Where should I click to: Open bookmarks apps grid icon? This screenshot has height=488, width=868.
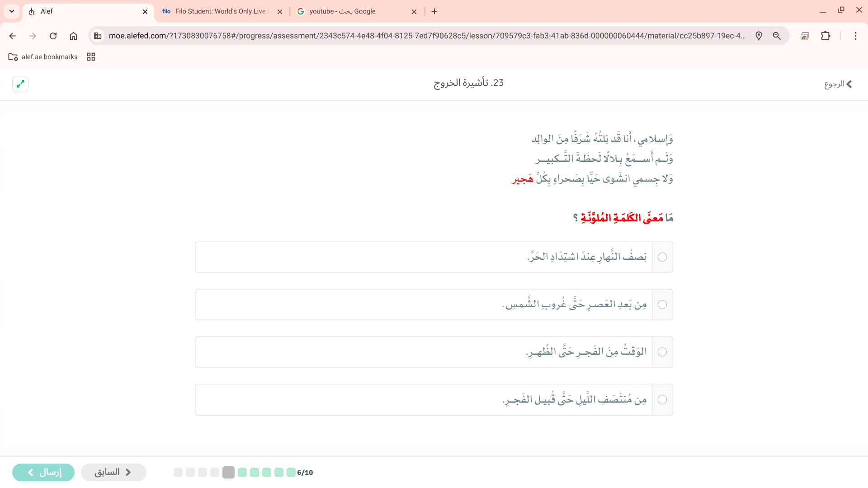pyautogui.click(x=91, y=57)
